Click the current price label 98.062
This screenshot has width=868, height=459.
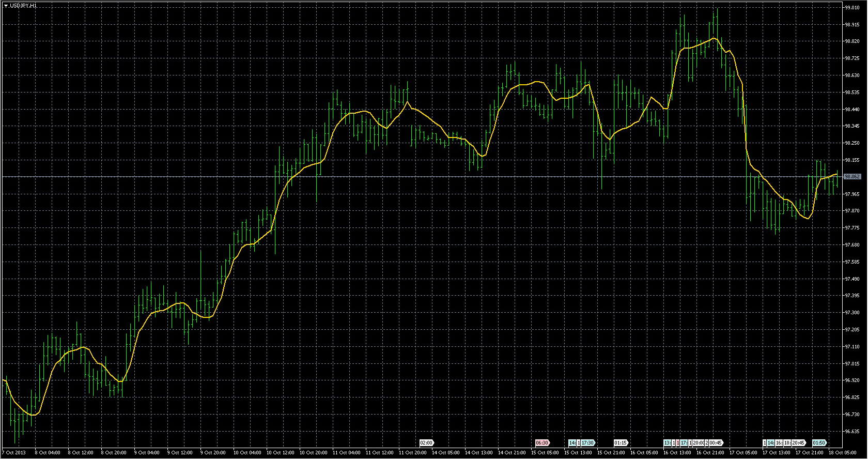[x=852, y=177]
